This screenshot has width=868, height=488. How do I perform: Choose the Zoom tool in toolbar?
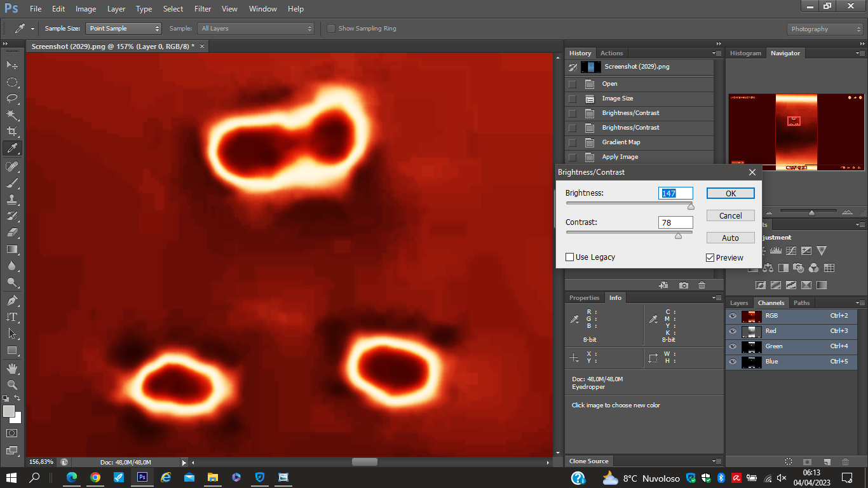coord(12,385)
